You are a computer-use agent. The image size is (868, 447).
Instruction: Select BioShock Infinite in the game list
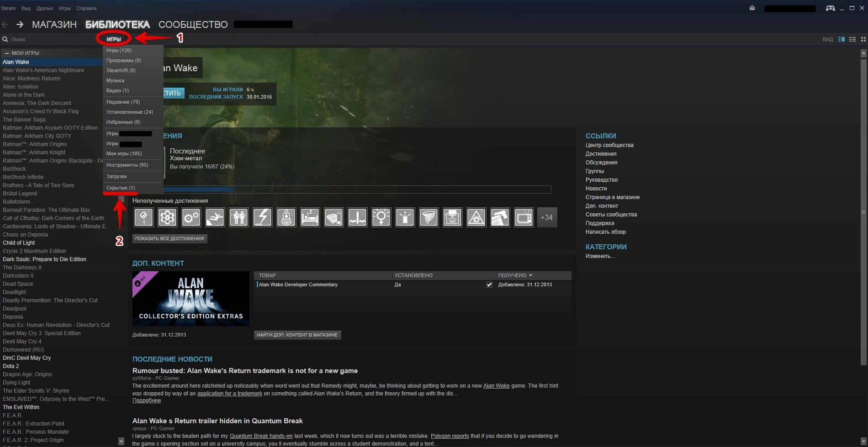pyautogui.click(x=23, y=177)
